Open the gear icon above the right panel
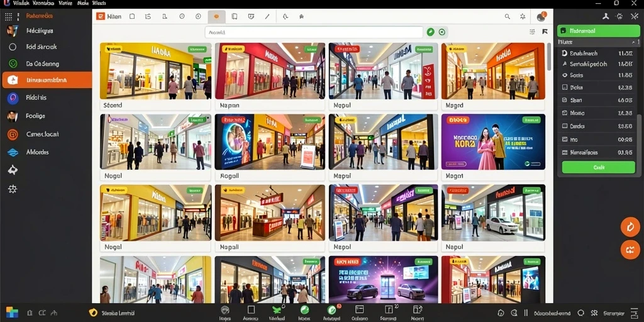 (619, 16)
